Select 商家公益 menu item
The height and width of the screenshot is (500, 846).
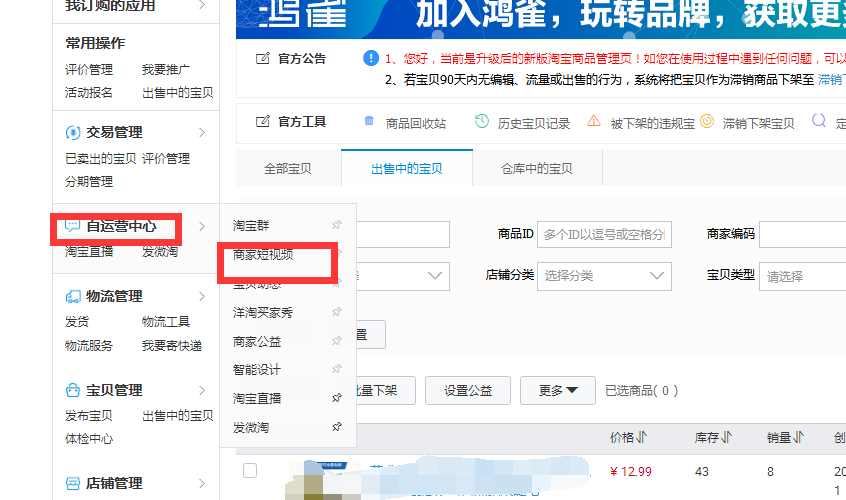[x=257, y=342]
